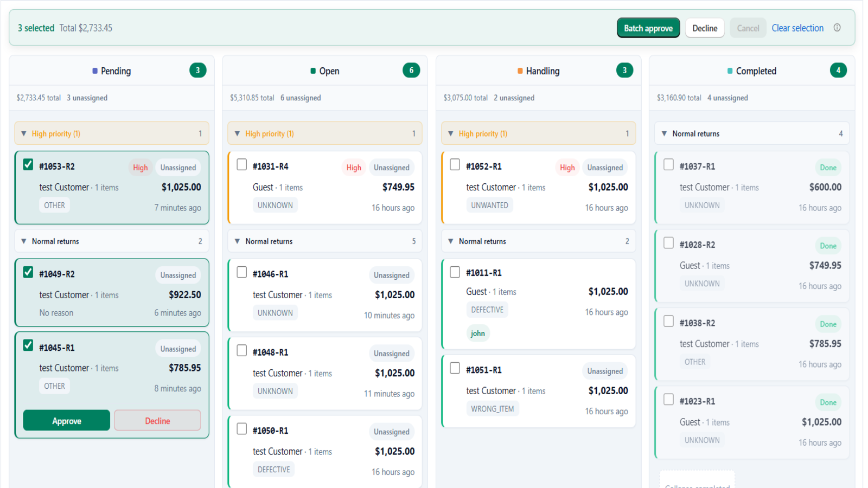Uncheck the #1049-R2 return checkbox

pos(28,272)
